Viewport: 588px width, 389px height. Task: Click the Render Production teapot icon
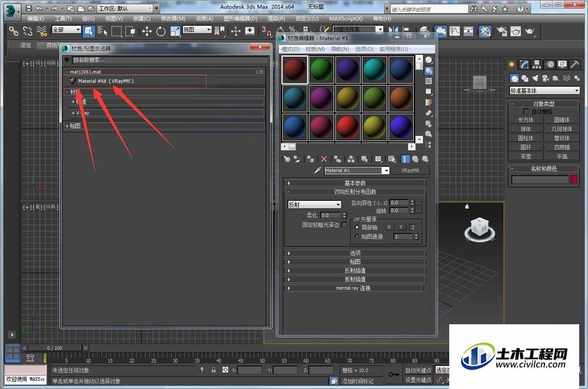pos(530,31)
